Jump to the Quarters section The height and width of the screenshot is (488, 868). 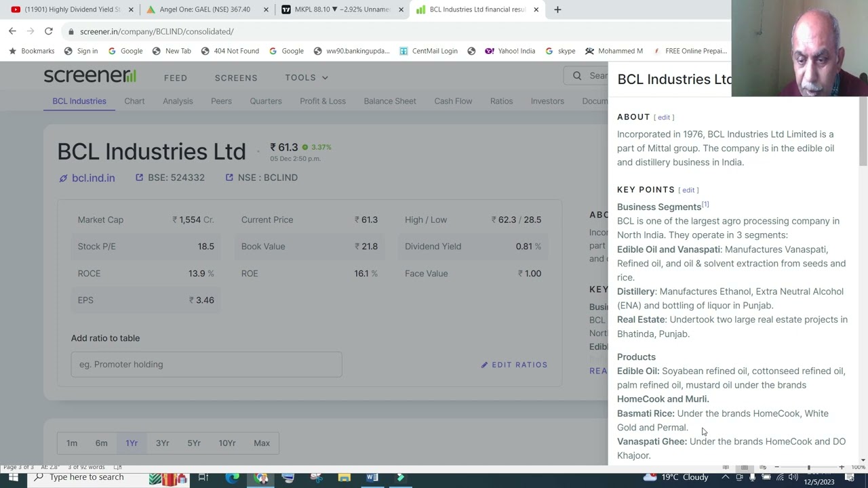(266, 101)
